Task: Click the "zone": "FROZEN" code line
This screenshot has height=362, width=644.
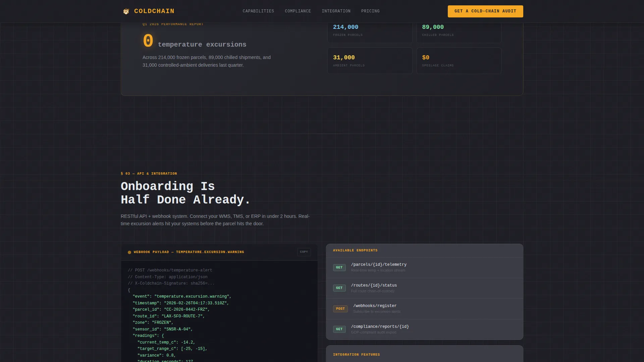Action: tap(153, 323)
